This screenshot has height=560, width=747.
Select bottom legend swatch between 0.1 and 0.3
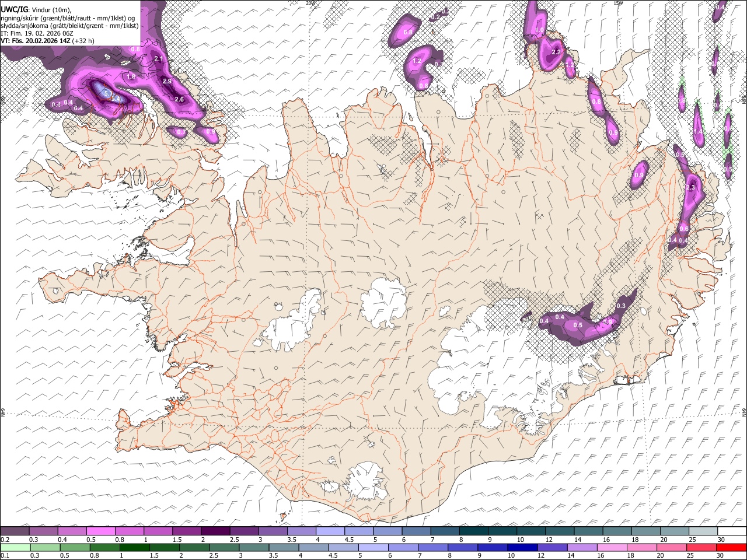(x=15, y=547)
